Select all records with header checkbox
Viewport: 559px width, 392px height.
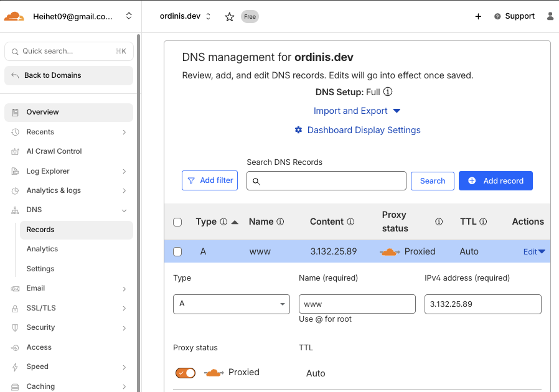click(177, 222)
